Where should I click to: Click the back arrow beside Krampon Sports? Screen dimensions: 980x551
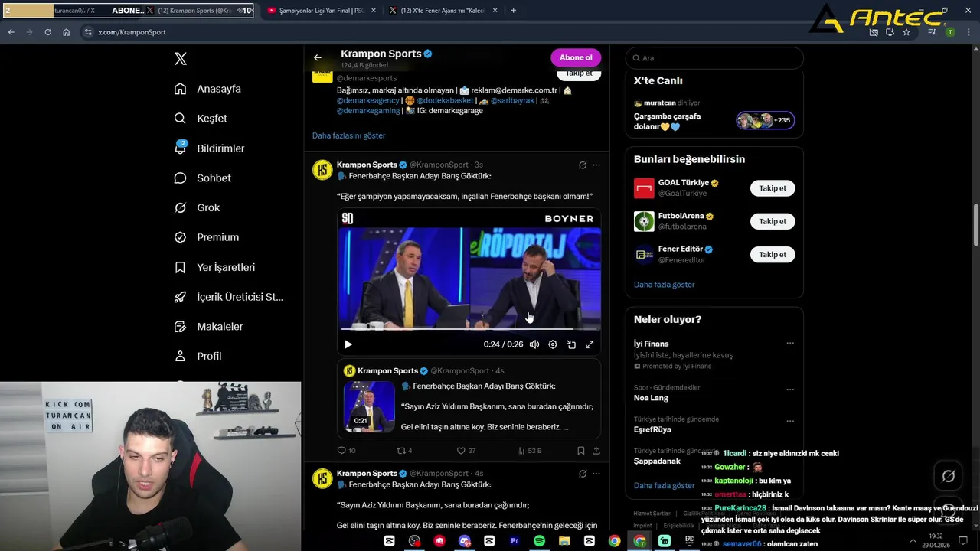[x=318, y=57]
